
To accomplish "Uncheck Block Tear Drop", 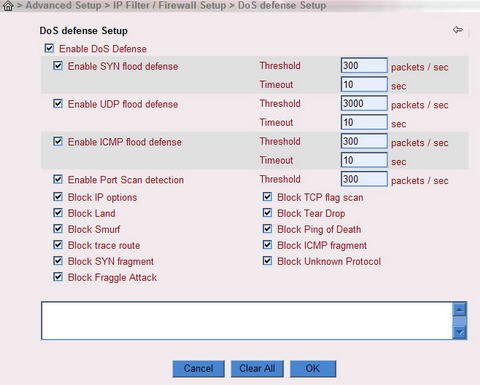I will pyautogui.click(x=267, y=213).
